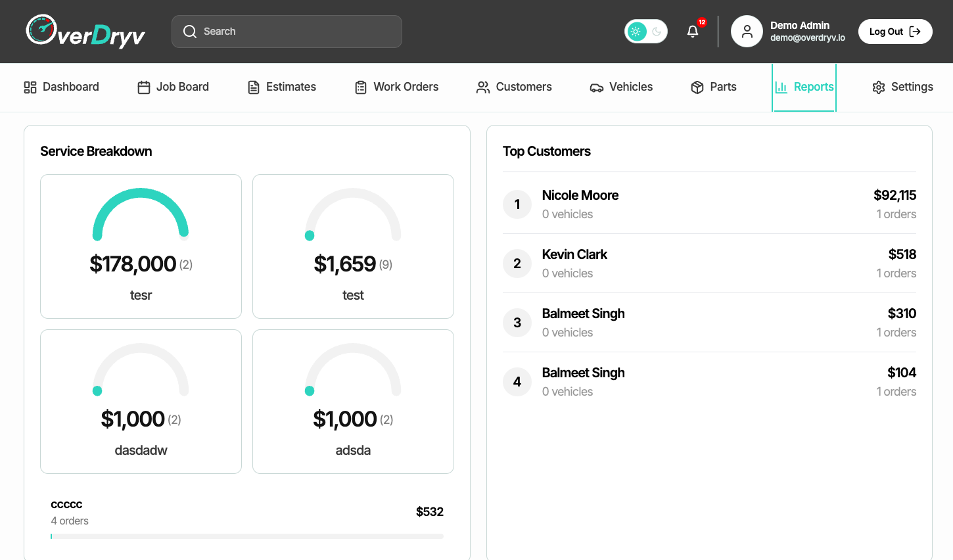The width and height of the screenshot is (953, 560).
Task: Click the tesr service gauge arc
Action: [141, 214]
